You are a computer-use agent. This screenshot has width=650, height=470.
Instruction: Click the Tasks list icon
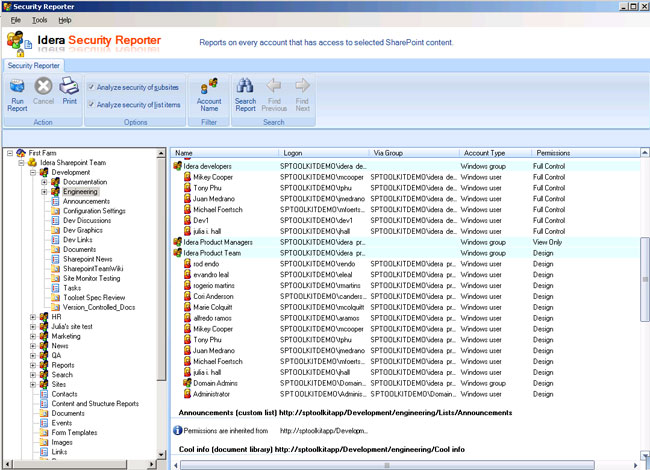pos(55,288)
